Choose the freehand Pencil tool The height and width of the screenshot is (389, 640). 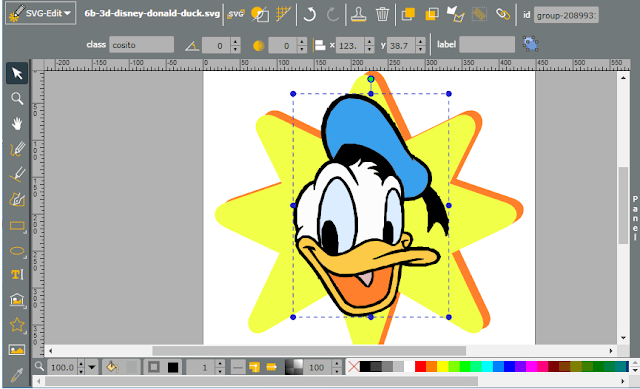coord(17,149)
